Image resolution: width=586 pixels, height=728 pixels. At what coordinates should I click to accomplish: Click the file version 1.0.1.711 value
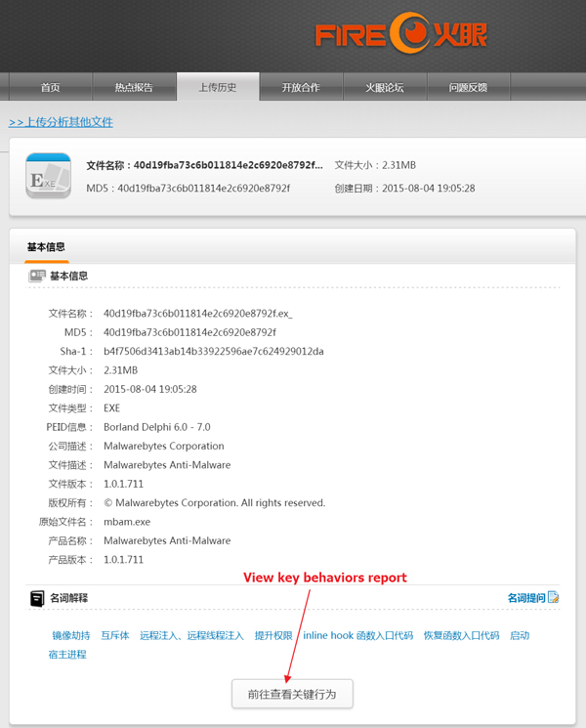coord(123,485)
